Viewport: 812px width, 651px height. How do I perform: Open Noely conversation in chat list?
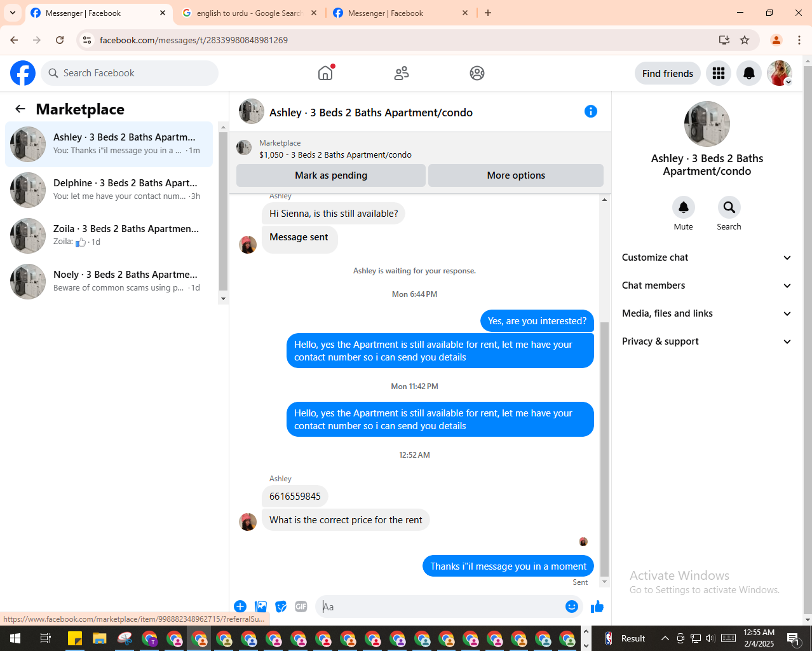pyautogui.click(x=109, y=282)
